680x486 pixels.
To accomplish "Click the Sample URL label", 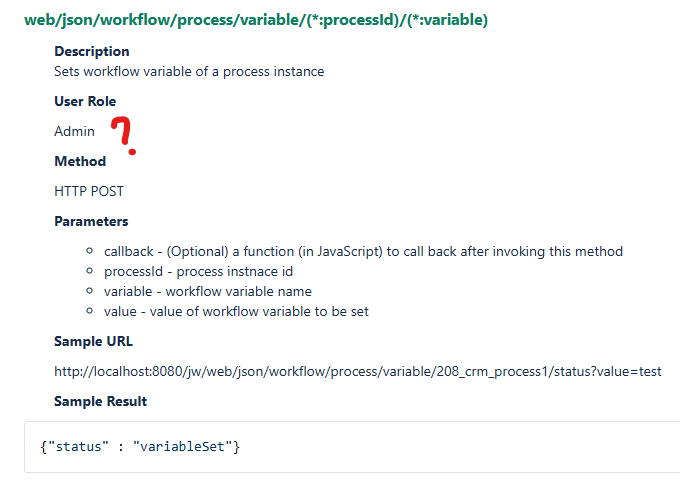I will pos(93,341).
